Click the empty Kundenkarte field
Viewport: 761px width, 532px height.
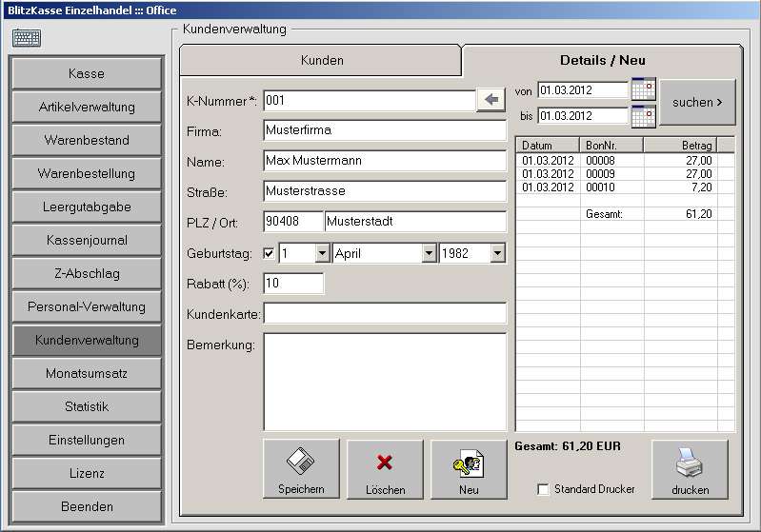(x=385, y=314)
